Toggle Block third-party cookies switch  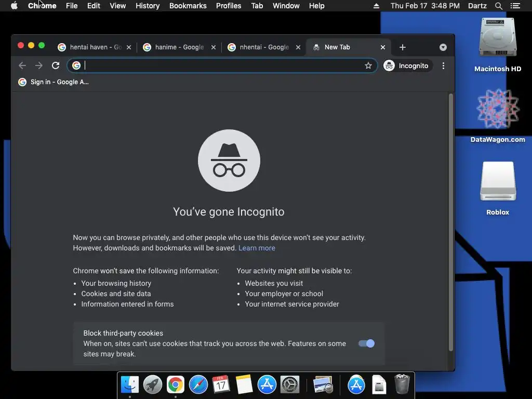pyautogui.click(x=366, y=343)
